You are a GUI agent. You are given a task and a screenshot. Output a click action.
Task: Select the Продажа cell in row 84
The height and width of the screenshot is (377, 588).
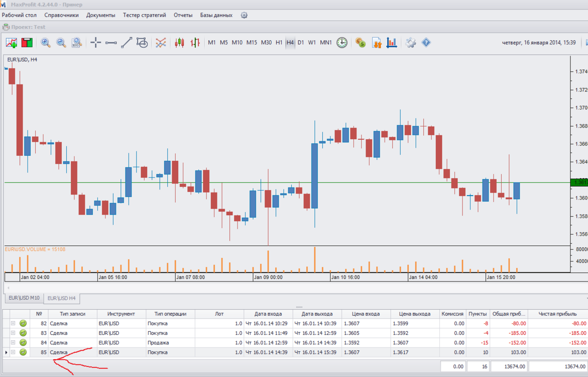pos(170,342)
